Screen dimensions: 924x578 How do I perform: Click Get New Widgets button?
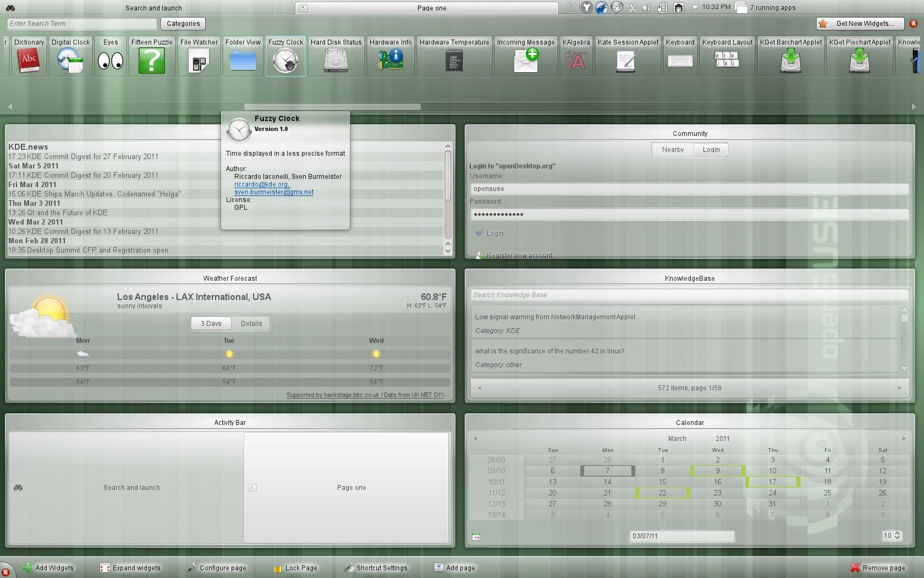tap(861, 24)
